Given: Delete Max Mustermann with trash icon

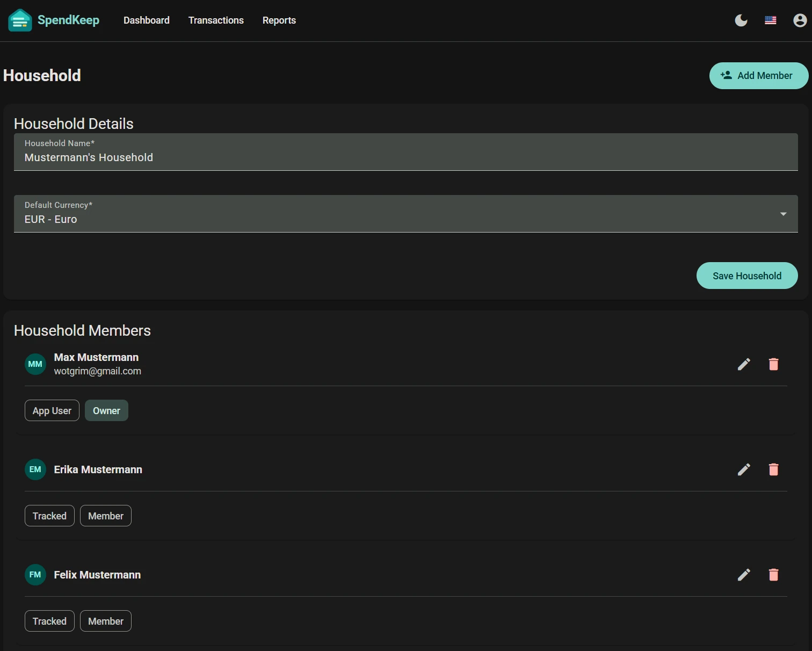Looking at the screenshot, I should [773, 364].
